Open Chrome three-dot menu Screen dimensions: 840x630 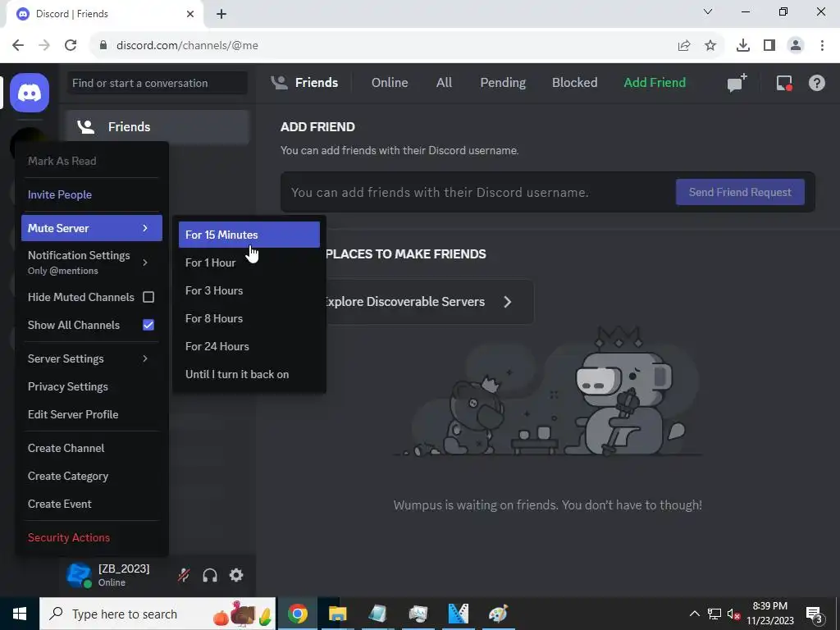pos(822,46)
